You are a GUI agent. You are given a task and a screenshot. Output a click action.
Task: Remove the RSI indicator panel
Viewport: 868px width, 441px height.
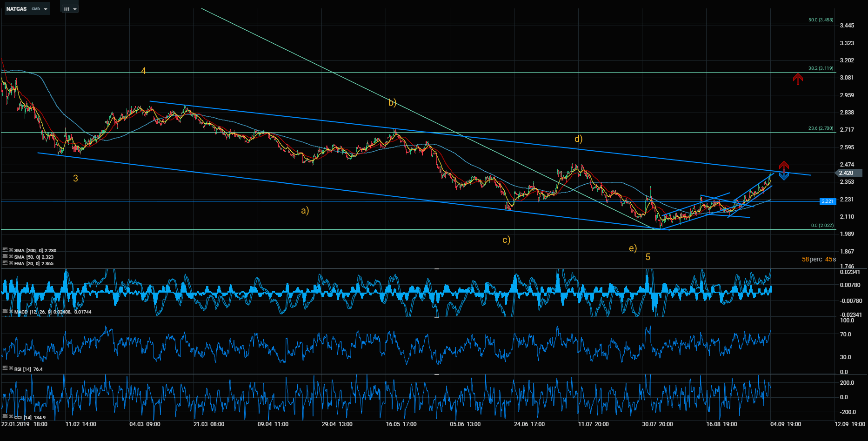[11, 368]
